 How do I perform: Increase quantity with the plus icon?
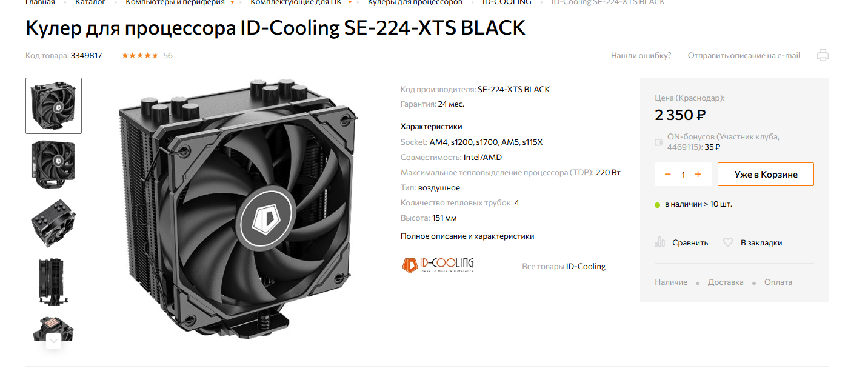coord(698,174)
